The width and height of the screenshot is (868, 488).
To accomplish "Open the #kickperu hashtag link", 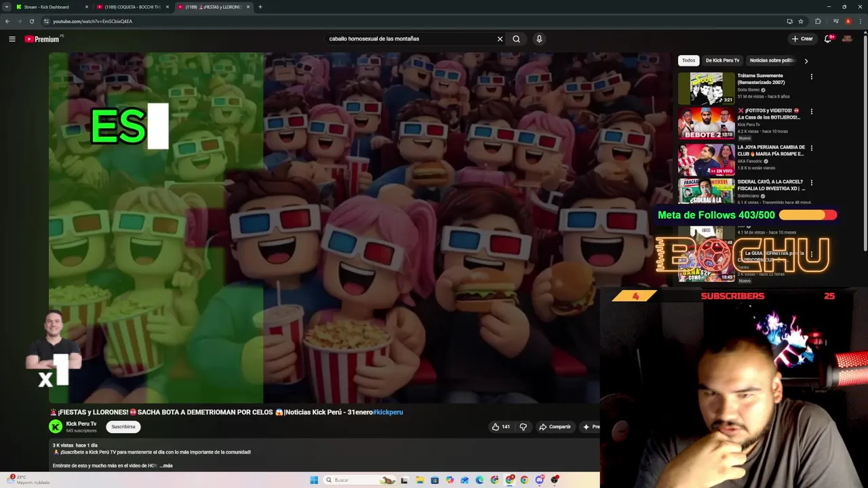I will (x=388, y=412).
